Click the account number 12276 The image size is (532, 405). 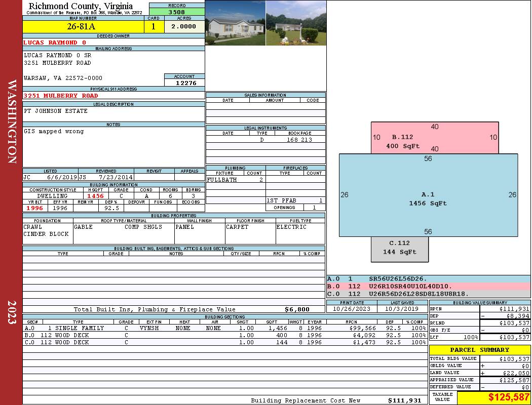click(x=184, y=83)
